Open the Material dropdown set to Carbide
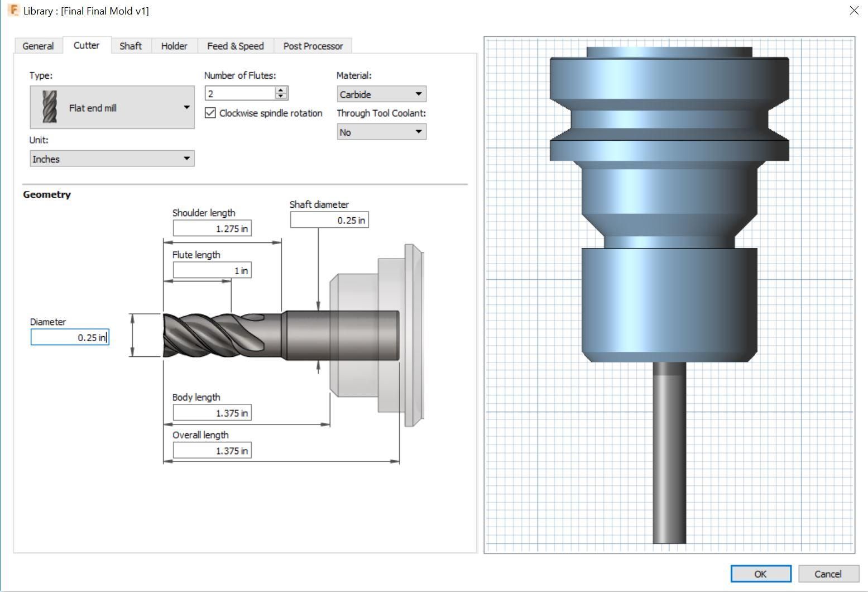The height and width of the screenshot is (592, 868). click(381, 94)
